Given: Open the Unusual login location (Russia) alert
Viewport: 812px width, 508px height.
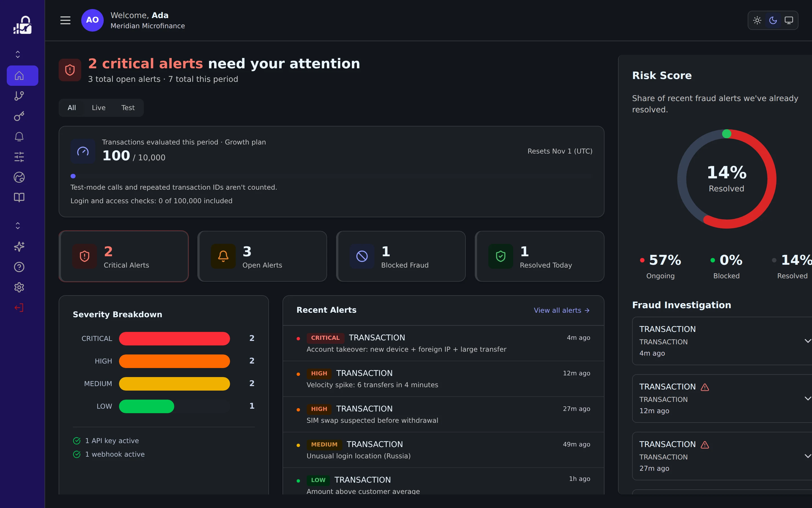Looking at the screenshot, I should pos(443,450).
